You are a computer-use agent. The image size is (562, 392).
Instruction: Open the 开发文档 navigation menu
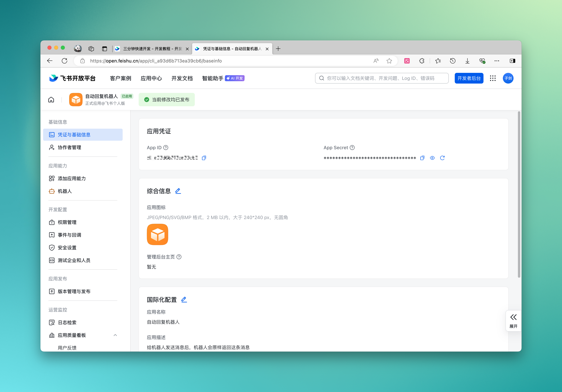click(182, 78)
